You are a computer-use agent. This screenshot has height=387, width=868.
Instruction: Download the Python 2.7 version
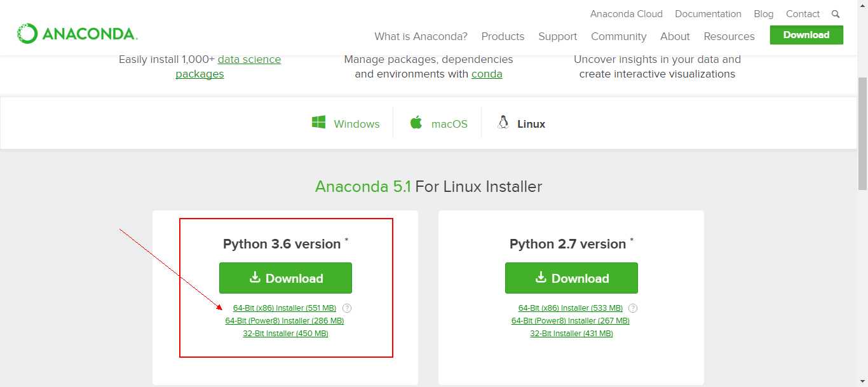[x=571, y=278]
